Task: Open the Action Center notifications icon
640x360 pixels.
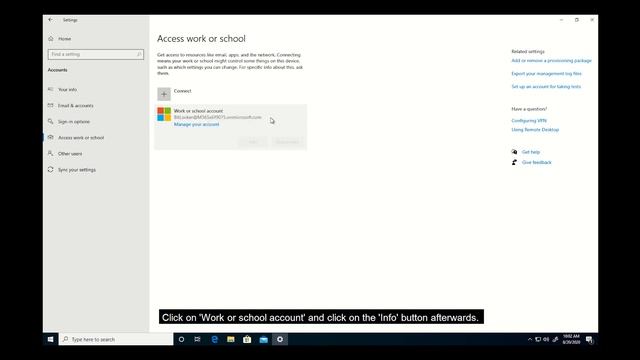Action: point(589,339)
